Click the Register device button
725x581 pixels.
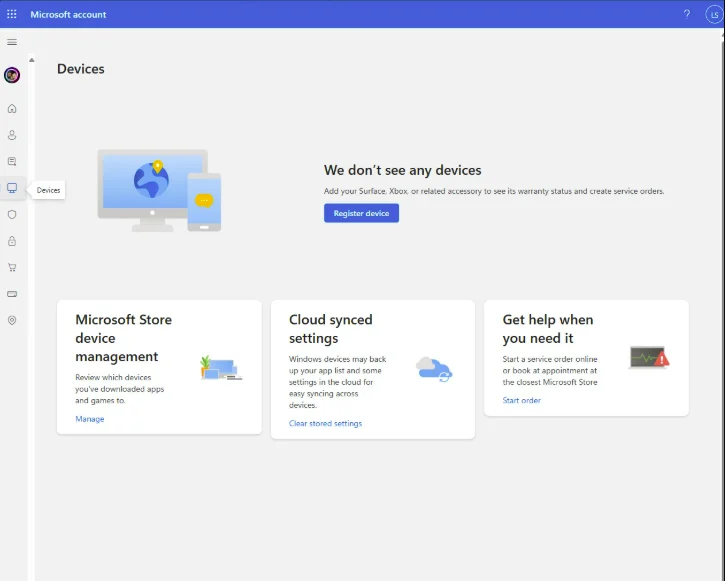tap(361, 213)
